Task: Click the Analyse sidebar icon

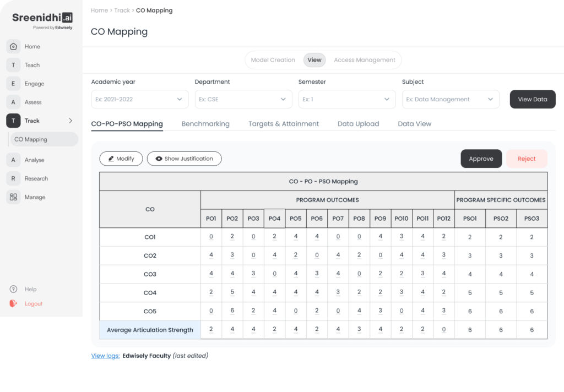Action: pos(13,160)
